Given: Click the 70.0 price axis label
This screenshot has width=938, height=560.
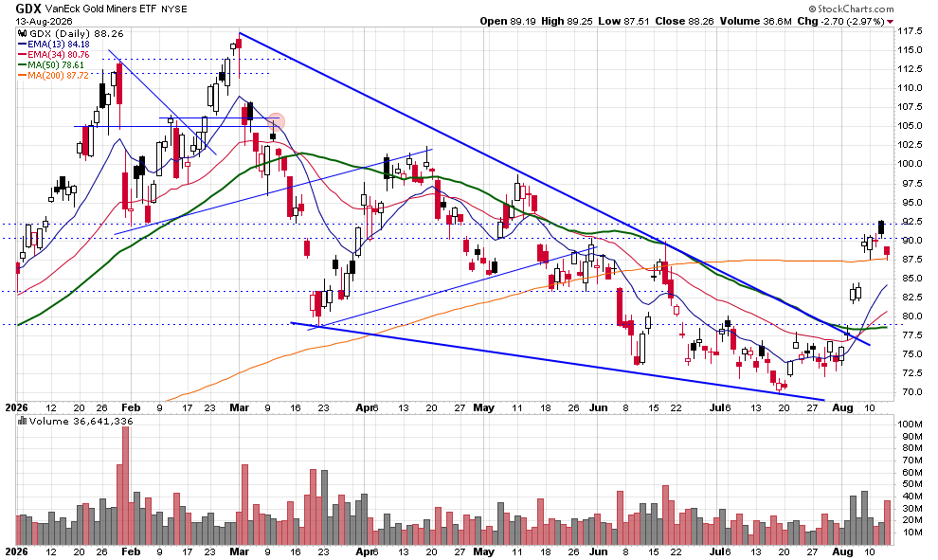Looking at the screenshot, I should (912, 392).
